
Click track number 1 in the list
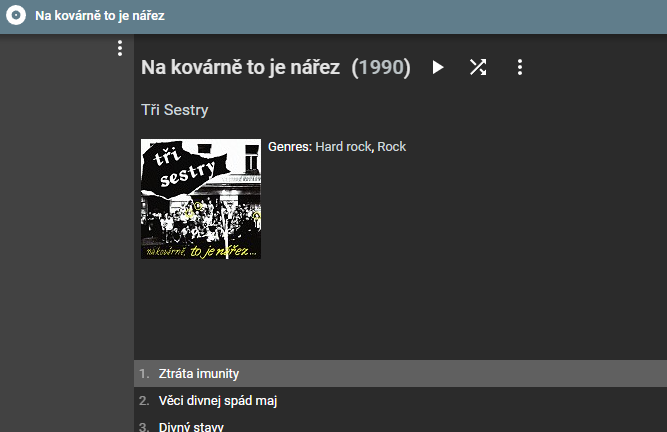click(144, 374)
